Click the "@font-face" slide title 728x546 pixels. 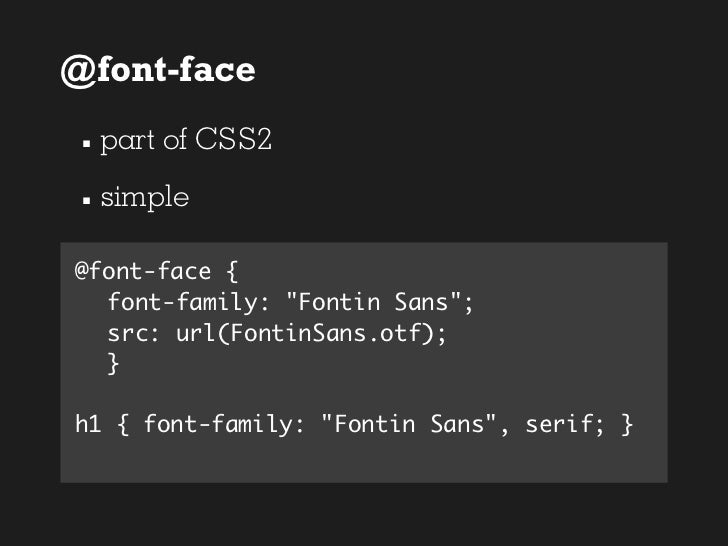coord(157,70)
